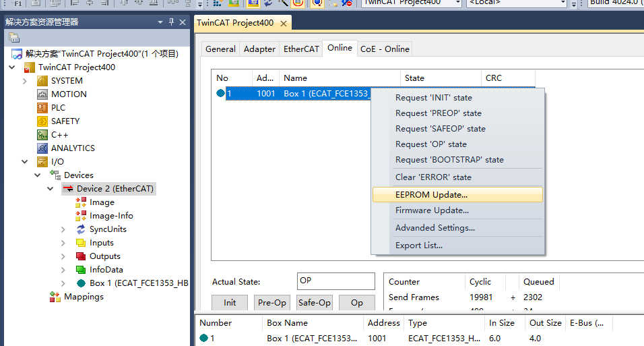The width and height of the screenshot is (644, 346).
Task: Click the SAFETY node icon
Action: tap(42, 121)
